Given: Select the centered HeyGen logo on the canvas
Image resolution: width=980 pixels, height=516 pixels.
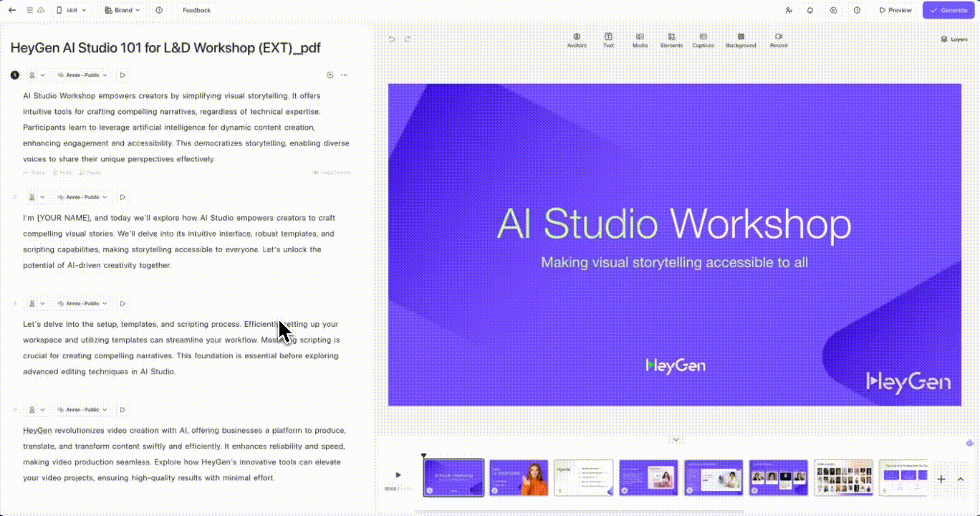Looking at the screenshot, I should tap(676, 365).
